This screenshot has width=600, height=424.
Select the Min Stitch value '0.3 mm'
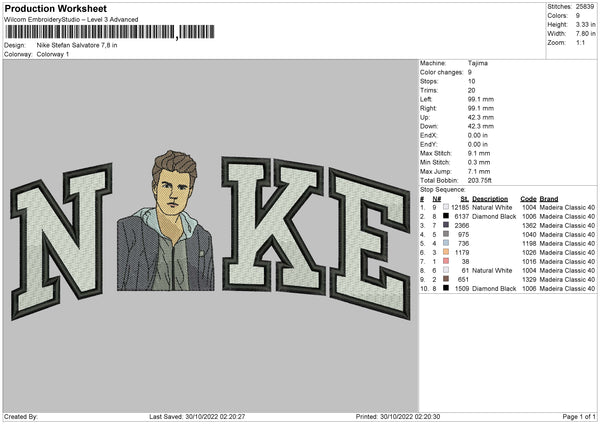coord(479,162)
